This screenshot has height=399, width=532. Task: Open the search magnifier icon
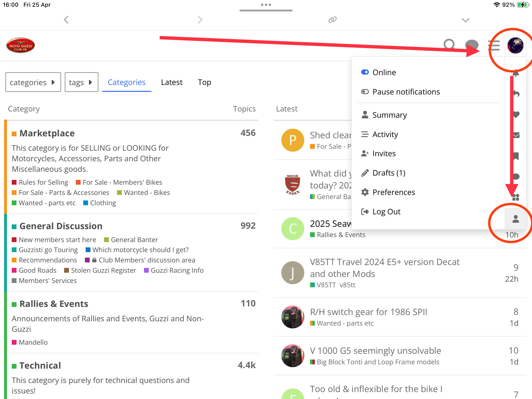click(x=449, y=45)
